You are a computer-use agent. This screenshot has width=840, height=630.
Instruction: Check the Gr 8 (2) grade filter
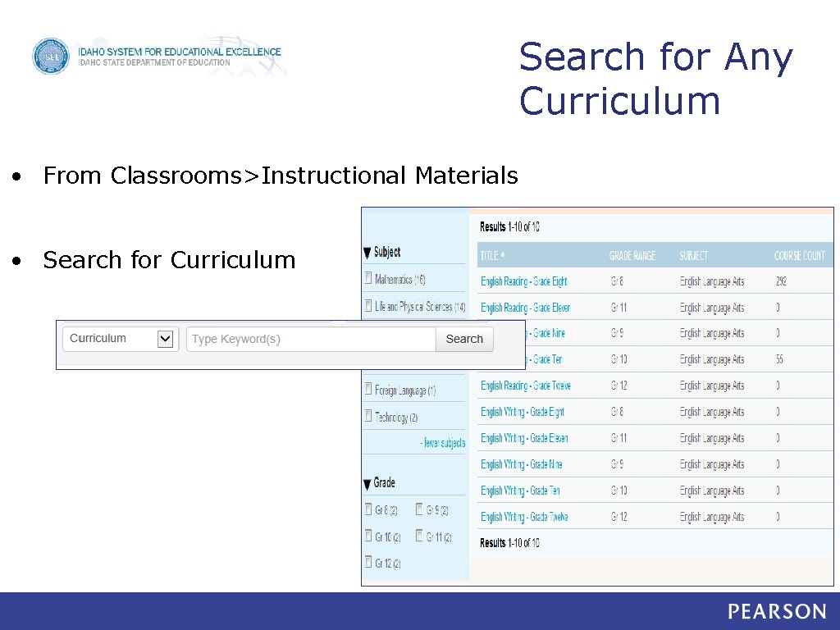coord(368,509)
